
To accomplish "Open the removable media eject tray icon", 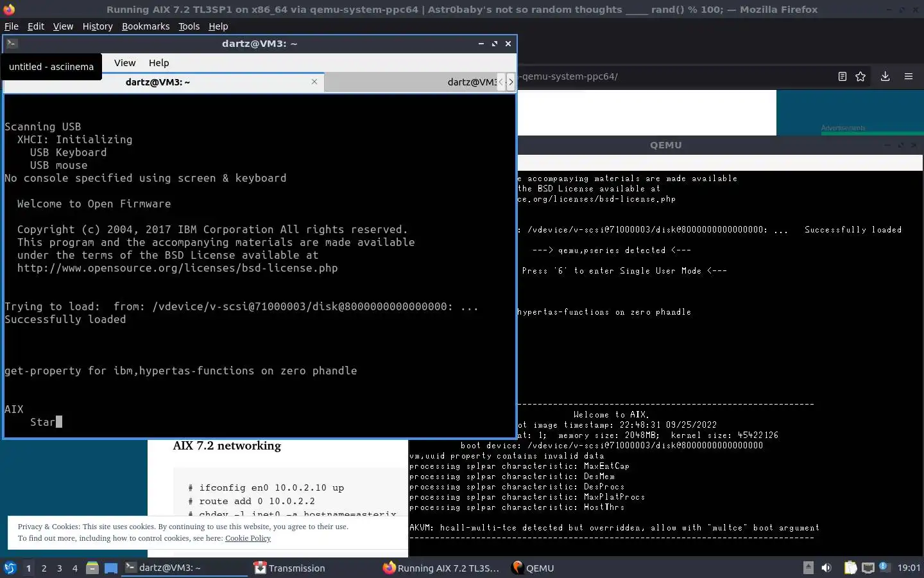I will point(809,568).
